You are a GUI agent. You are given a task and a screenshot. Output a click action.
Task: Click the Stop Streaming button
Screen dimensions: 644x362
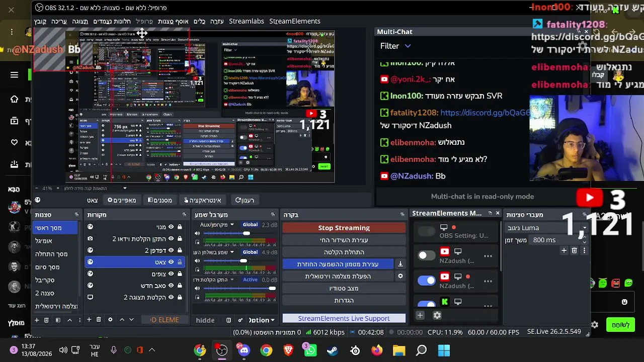tap(344, 228)
